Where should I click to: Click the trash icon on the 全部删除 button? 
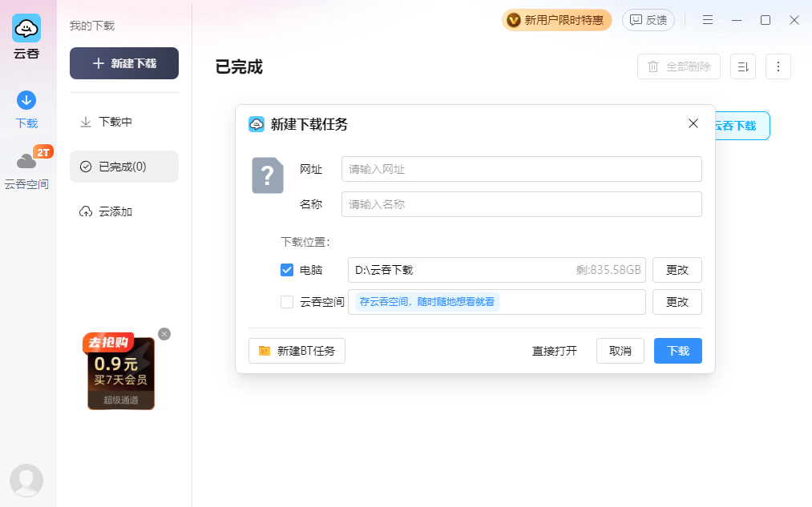point(653,66)
